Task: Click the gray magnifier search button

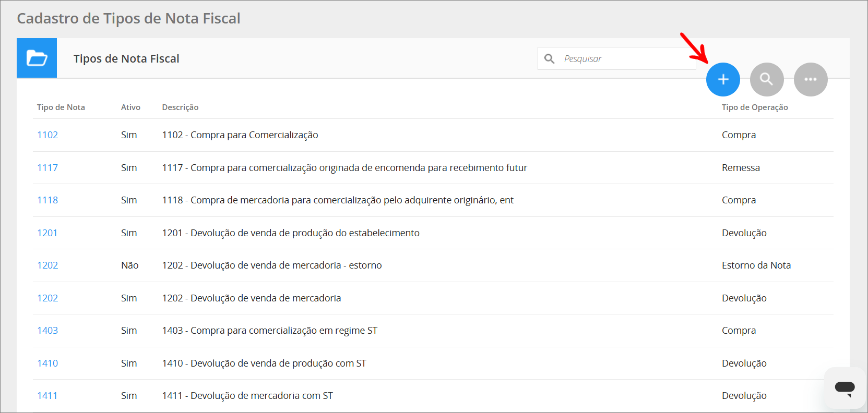Action: click(x=767, y=79)
